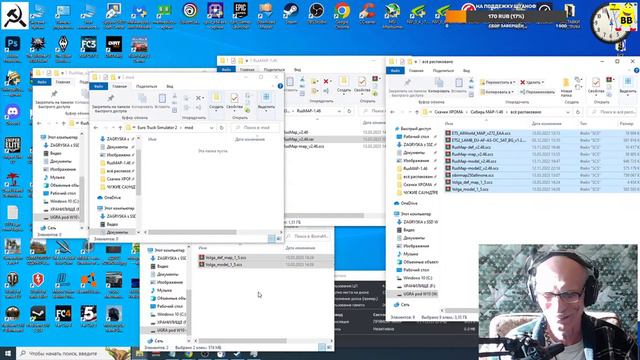Go back in mod window navigation

96,128
